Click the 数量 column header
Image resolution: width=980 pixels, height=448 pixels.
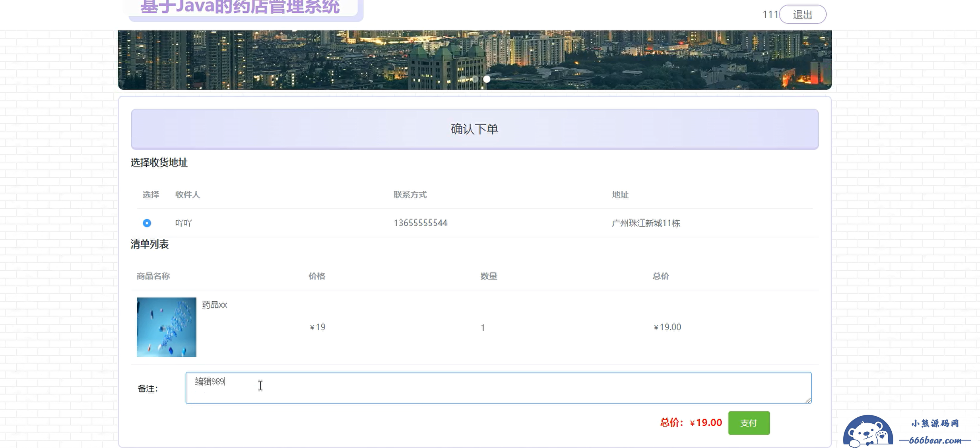click(489, 276)
